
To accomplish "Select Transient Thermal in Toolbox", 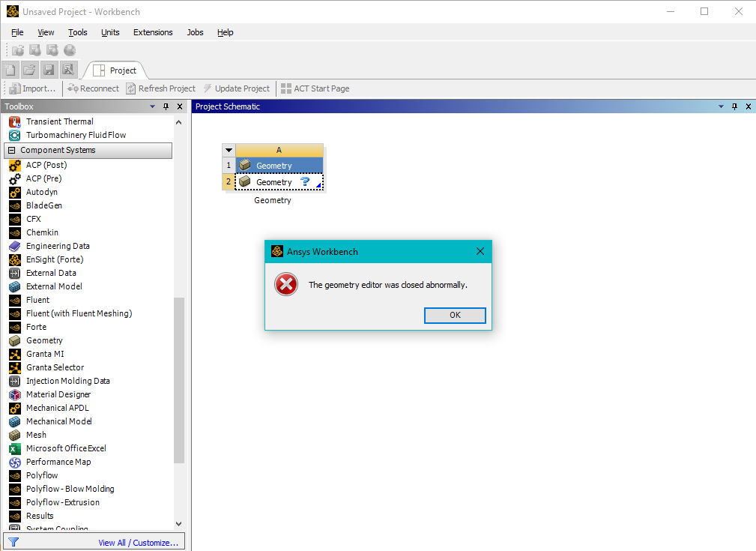I will coord(60,121).
